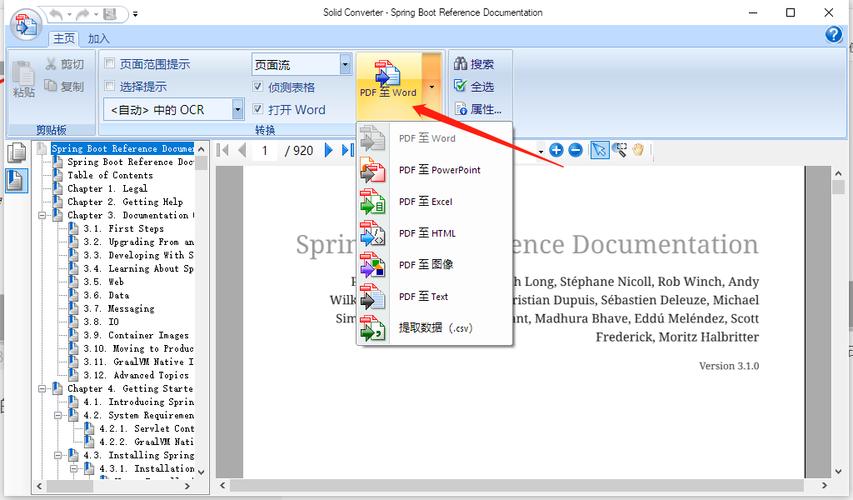Open the quick access toolbar customize arrow
The height and width of the screenshot is (500, 853).
135,15
